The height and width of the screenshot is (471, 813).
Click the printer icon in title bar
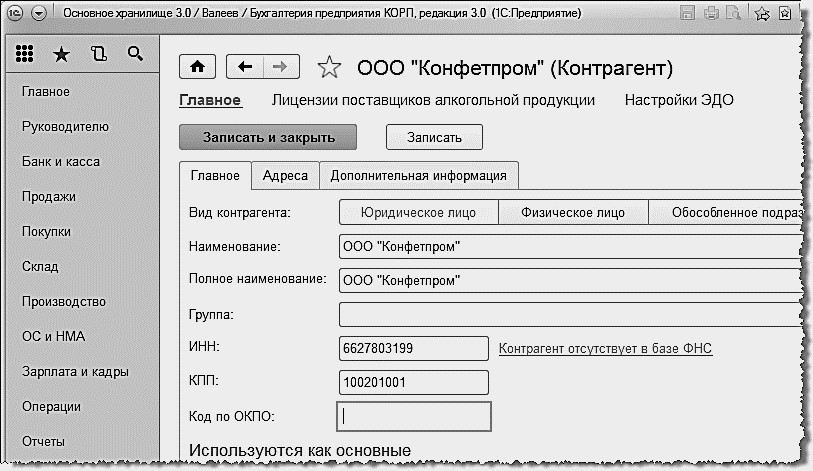711,12
